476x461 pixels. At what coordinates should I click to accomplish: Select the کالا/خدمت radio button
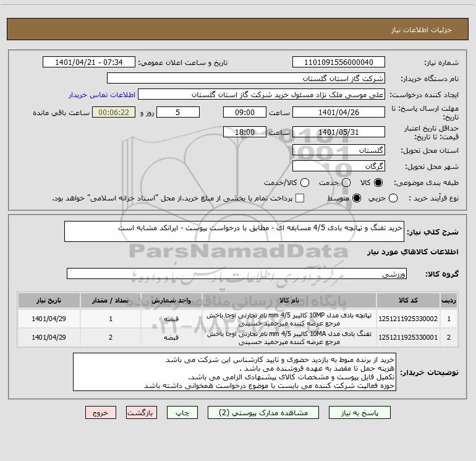click(x=305, y=183)
